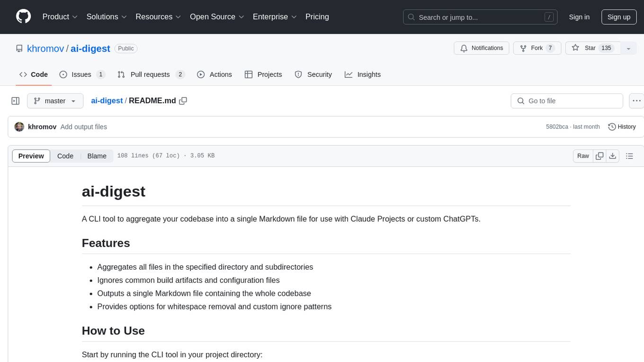Click the ai-digest README heading
The width and height of the screenshot is (644, 362).
pyautogui.click(x=114, y=191)
